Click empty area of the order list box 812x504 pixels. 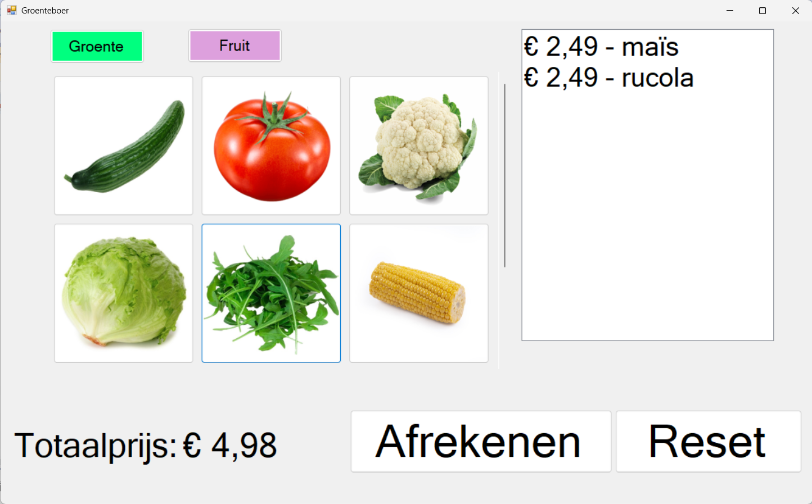(647, 225)
